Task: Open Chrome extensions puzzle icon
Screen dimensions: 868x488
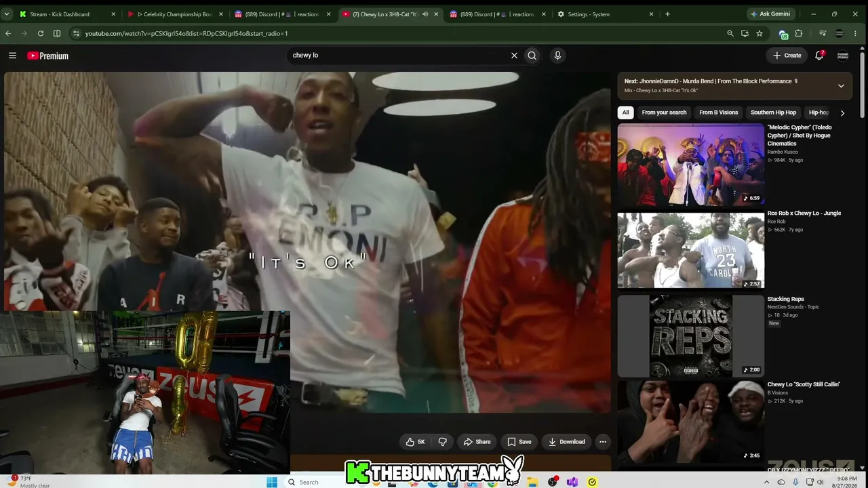Action: (799, 33)
